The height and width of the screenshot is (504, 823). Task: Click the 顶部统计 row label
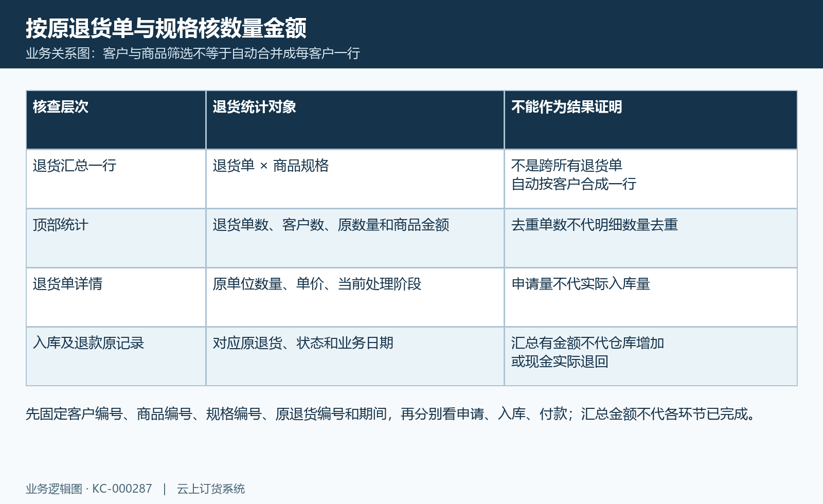tap(116, 238)
